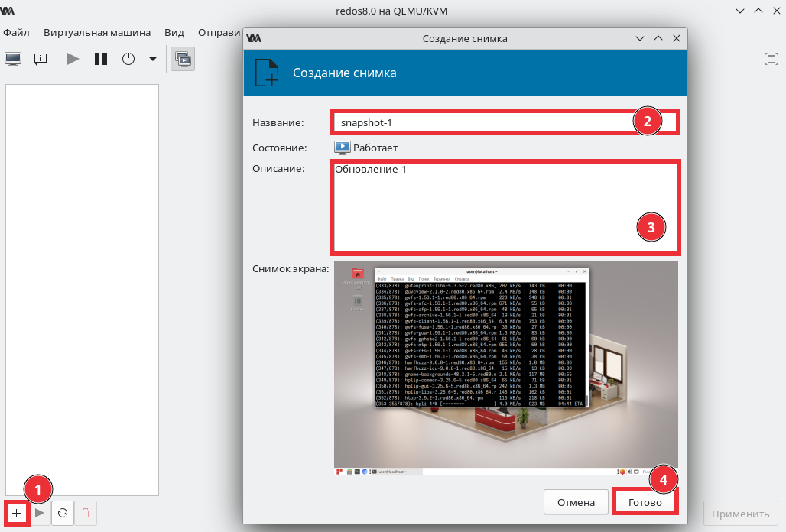Open the Виртуальная машина menu

point(97,33)
